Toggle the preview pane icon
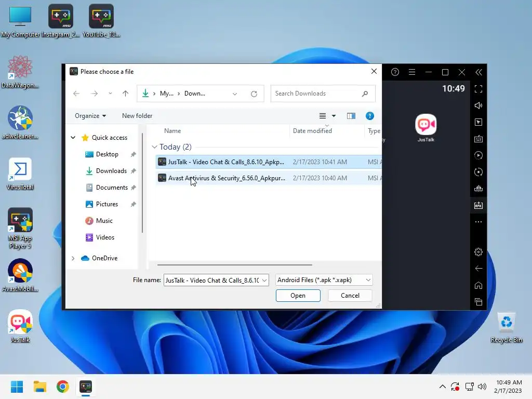 (351, 116)
